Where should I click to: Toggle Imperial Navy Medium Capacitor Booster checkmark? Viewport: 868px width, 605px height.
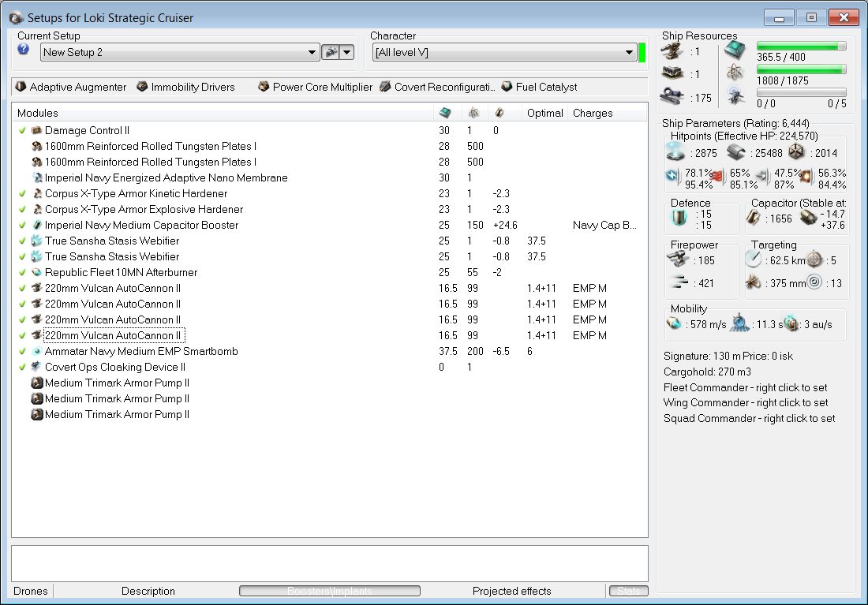(22, 226)
